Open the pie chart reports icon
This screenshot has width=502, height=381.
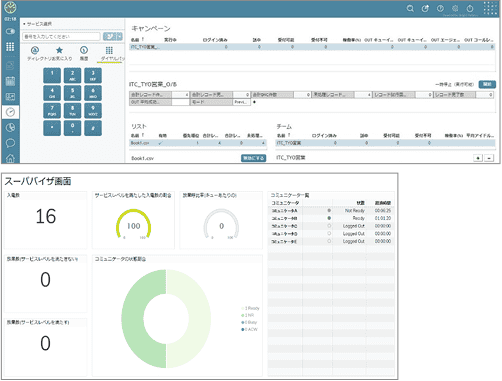10,127
